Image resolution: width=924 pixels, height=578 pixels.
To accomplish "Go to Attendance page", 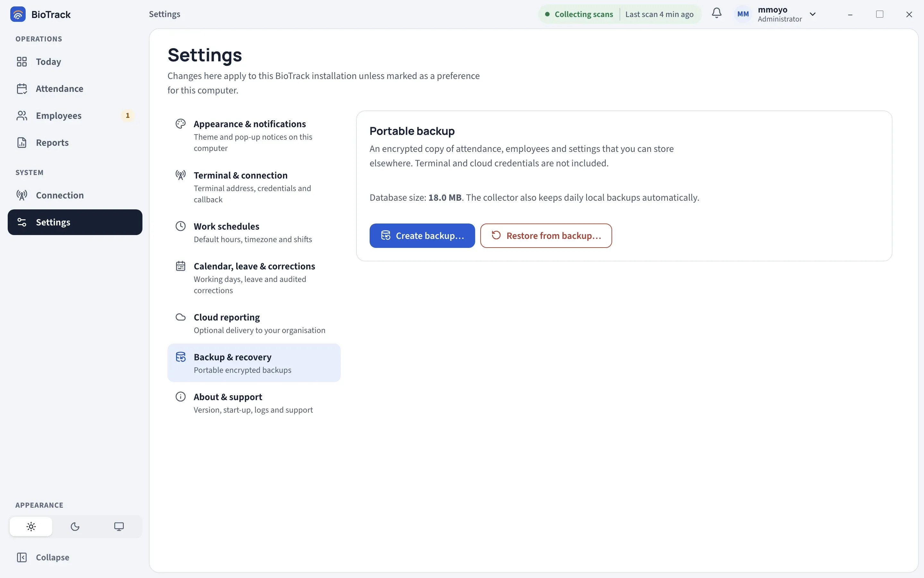I will [x=75, y=89].
